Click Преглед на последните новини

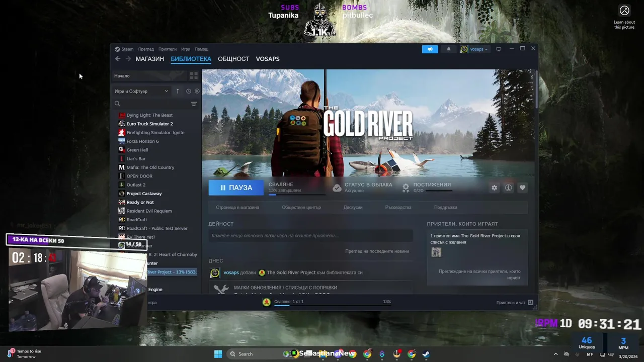377,251
